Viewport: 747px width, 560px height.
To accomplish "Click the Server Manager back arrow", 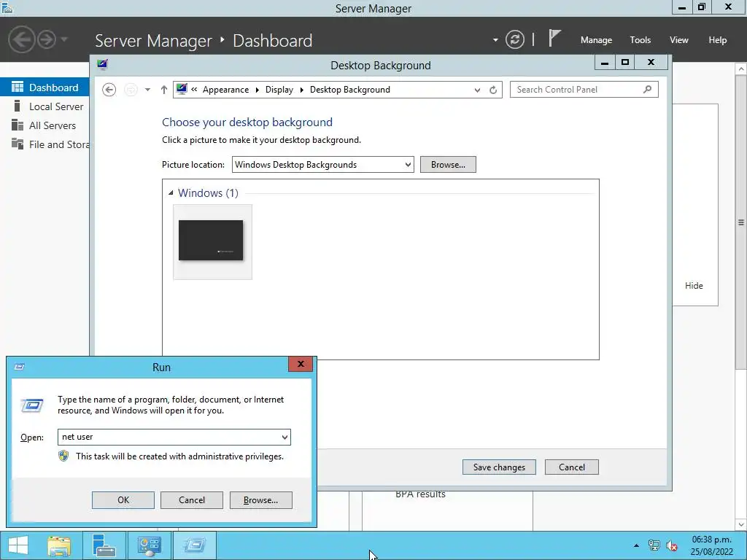I will point(21,39).
